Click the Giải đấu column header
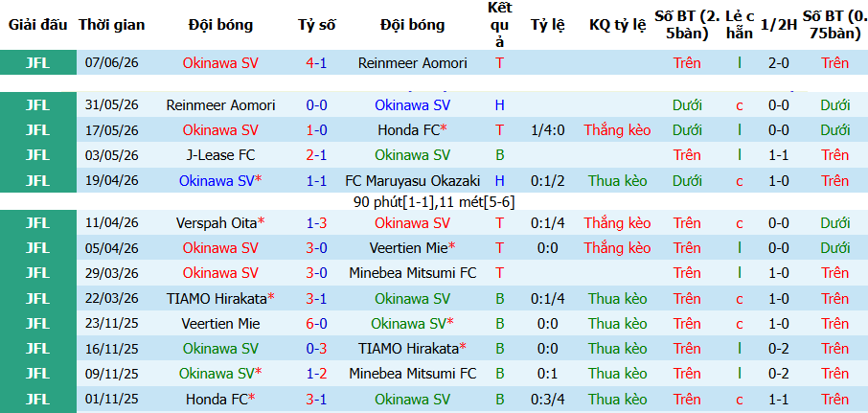Viewport: 868px width, 413px height. 37,25
